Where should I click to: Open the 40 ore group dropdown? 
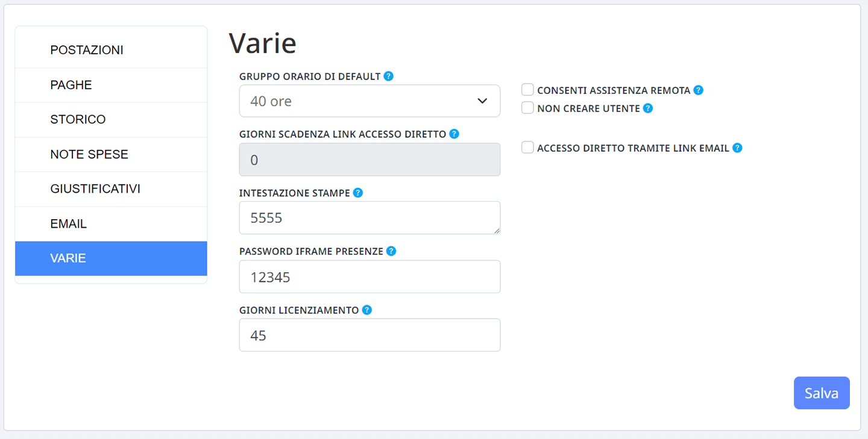tap(370, 101)
